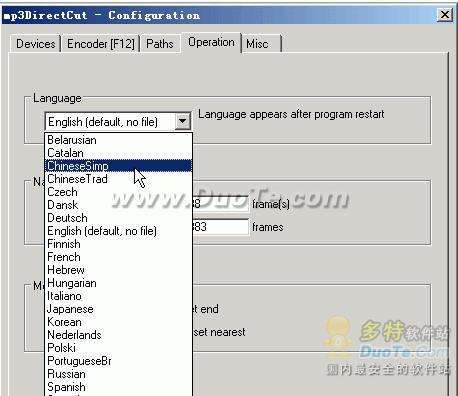Select ChineseTrad language option

118,179
